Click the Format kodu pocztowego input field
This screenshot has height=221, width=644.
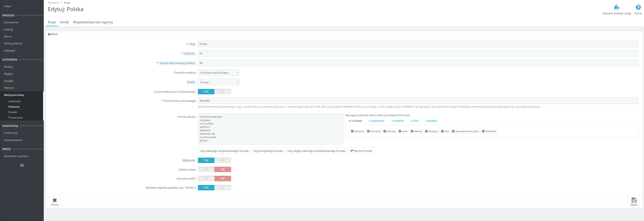[418, 101]
